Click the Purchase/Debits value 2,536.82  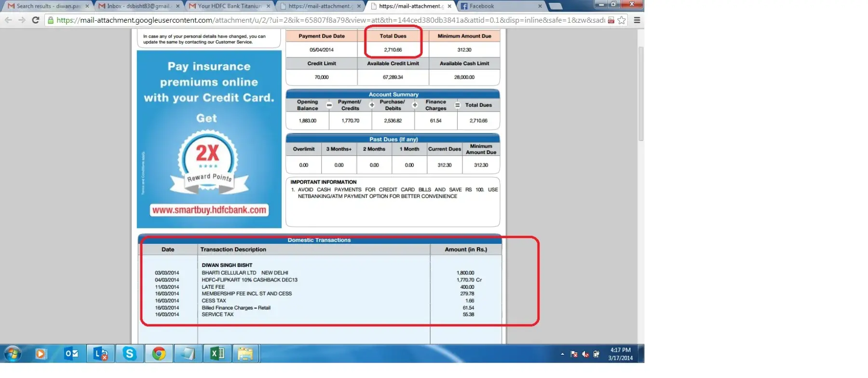coord(393,121)
